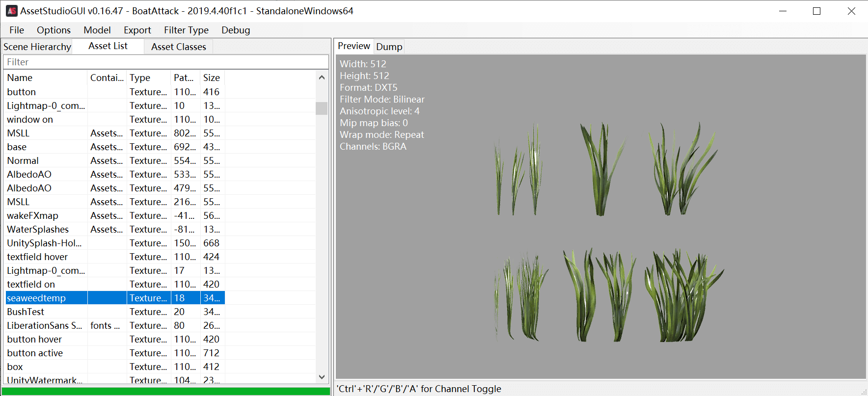The image size is (868, 396).
Task: Click the Filter text field
Action: coord(165,62)
